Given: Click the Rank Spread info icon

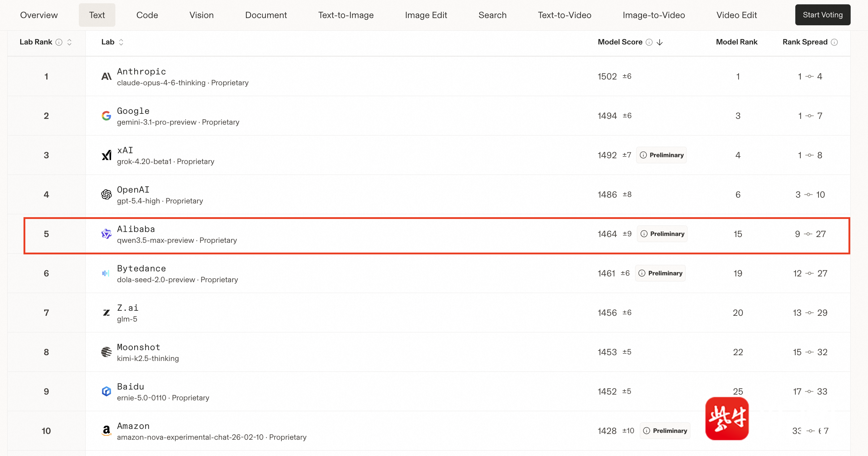Looking at the screenshot, I should click(834, 42).
